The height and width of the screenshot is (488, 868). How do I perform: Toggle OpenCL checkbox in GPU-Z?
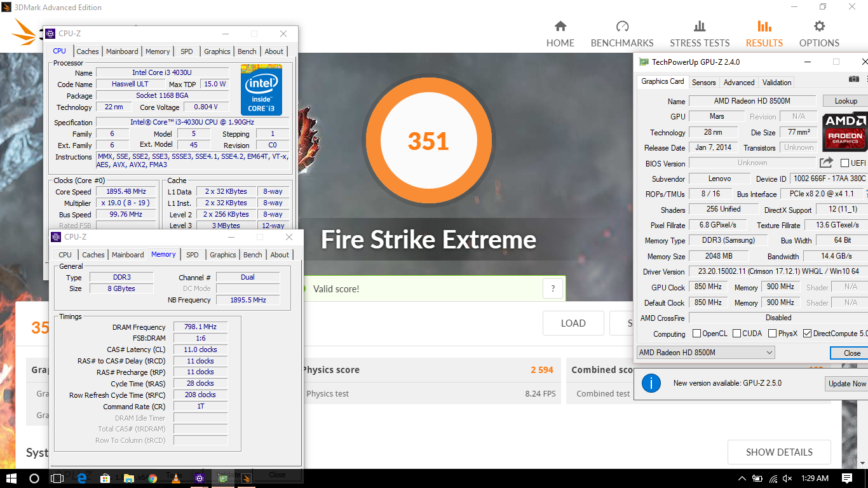point(696,334)
